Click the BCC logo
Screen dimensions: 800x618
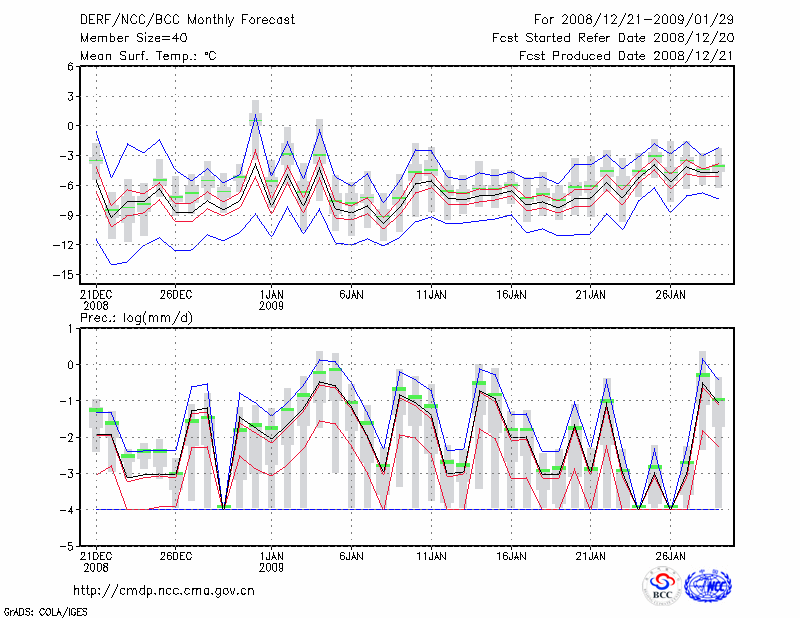point(662,587)
